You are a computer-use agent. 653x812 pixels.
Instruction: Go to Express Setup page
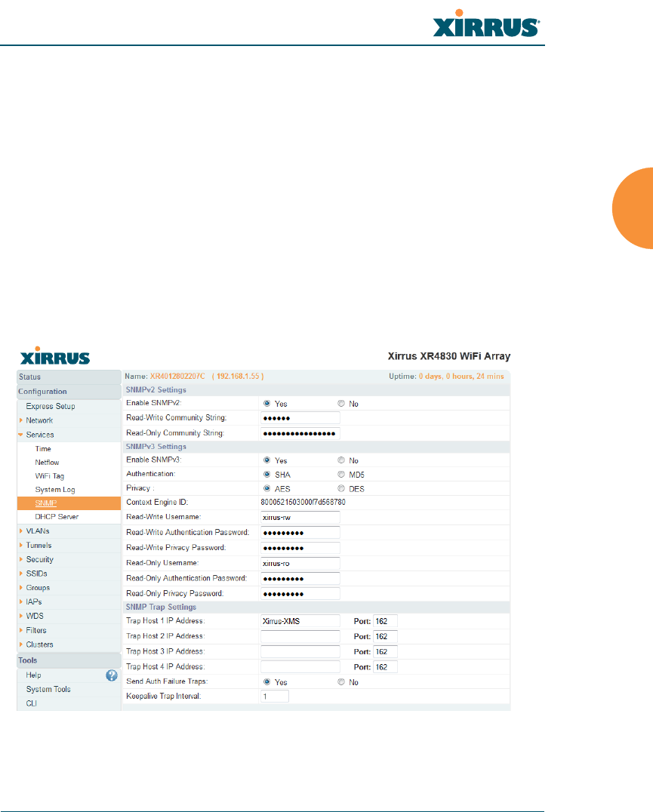(x=51, y=407)
